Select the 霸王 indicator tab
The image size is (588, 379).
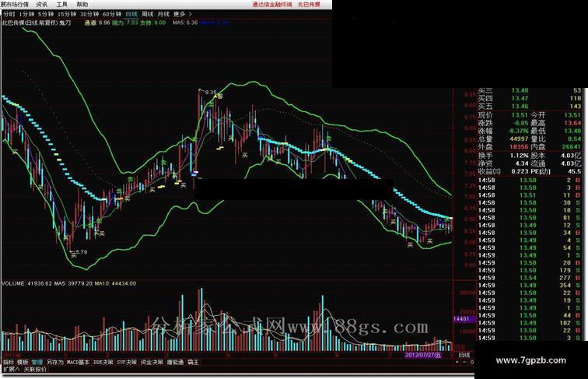point(193,362)
